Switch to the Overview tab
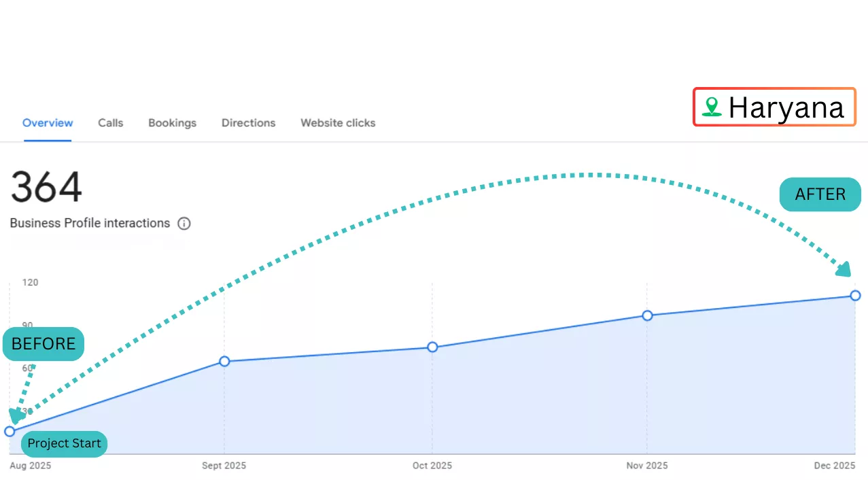This screenshot has height=480, width=868. coord(48,123)
